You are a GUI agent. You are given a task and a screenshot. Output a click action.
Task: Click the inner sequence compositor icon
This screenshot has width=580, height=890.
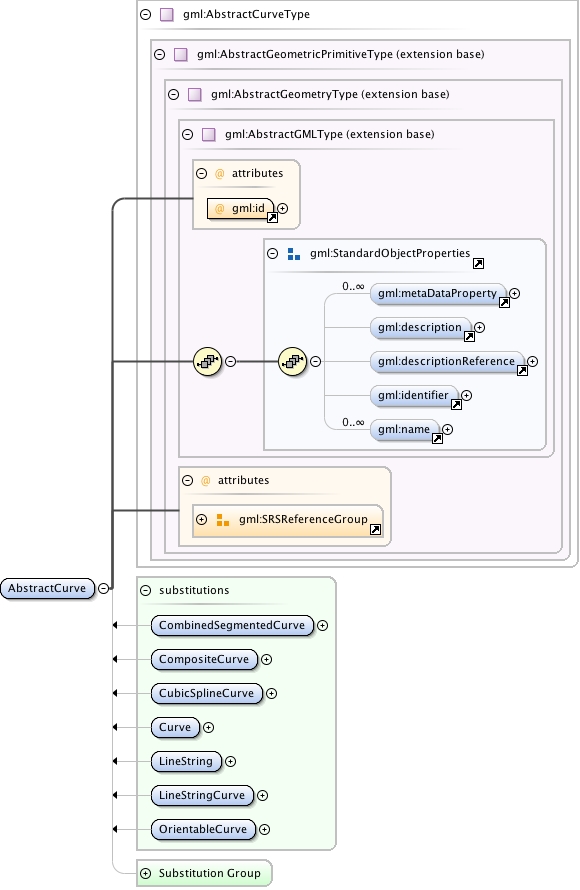[x=293, y=362]
